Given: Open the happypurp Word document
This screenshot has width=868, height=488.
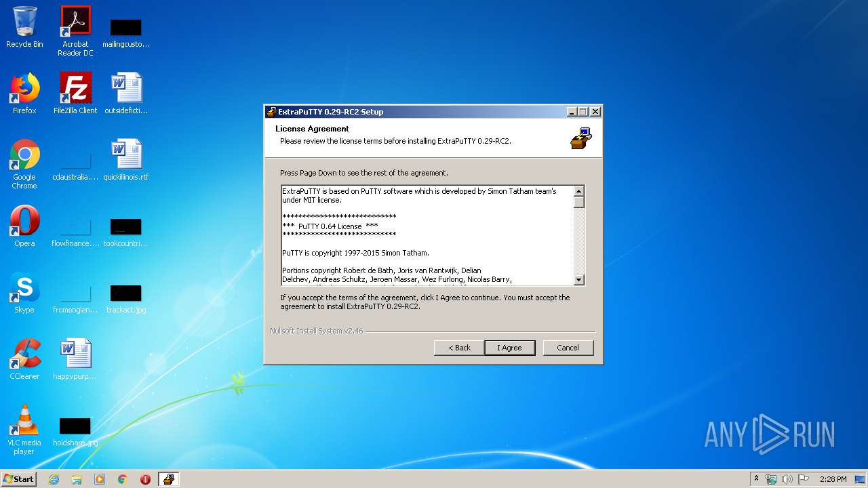Looking at the screenshot, I should 75,359.
